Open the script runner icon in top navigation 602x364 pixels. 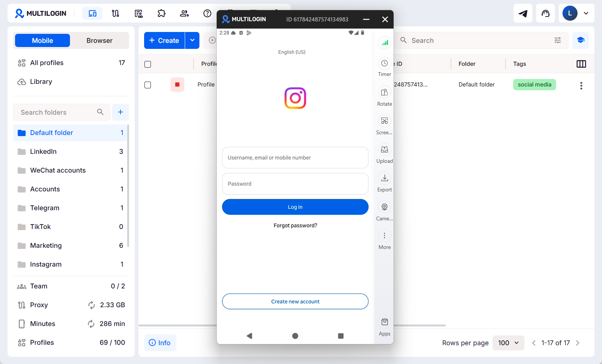click(x=138, y=14)
